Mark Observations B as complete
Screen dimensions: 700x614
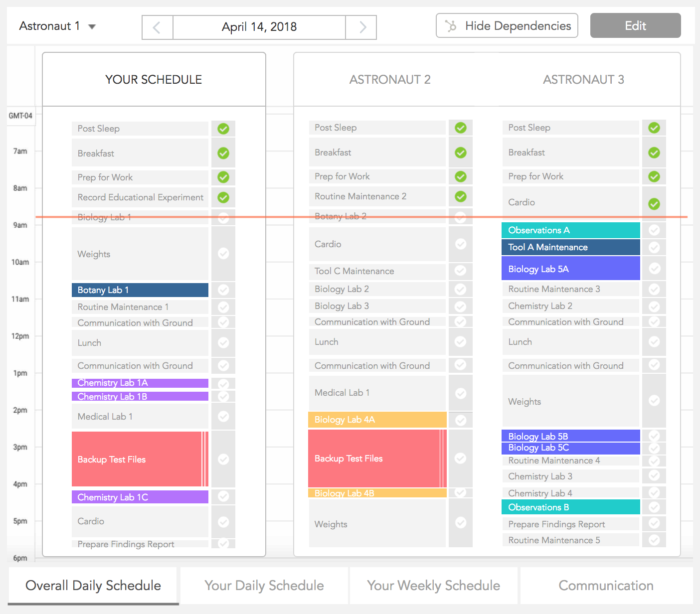pos(654,507)
